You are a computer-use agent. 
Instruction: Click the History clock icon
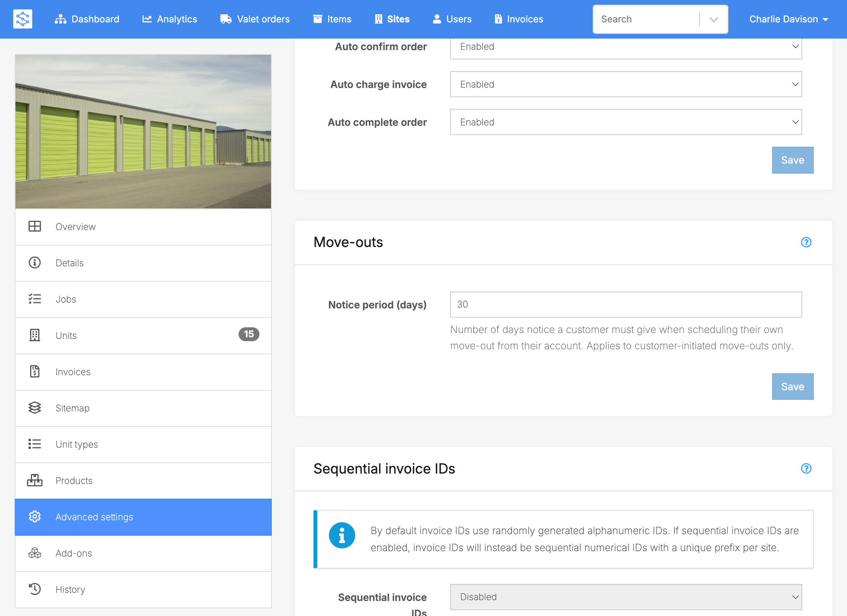35,589
